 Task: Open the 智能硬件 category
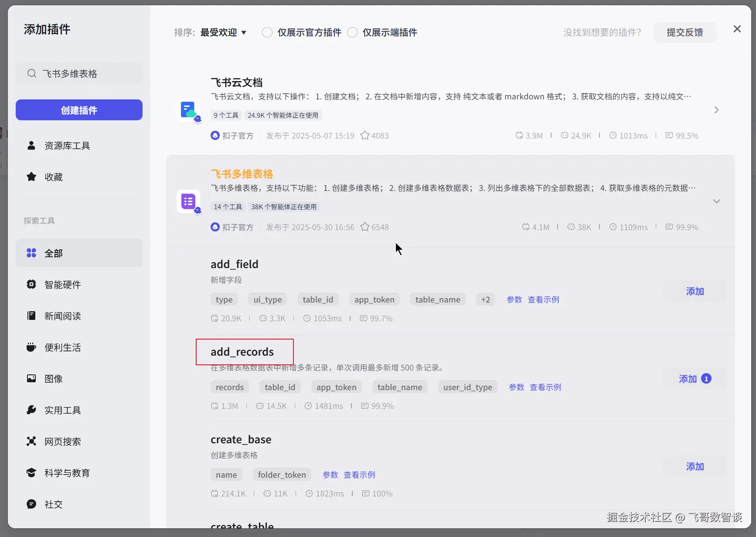[79, 284]
